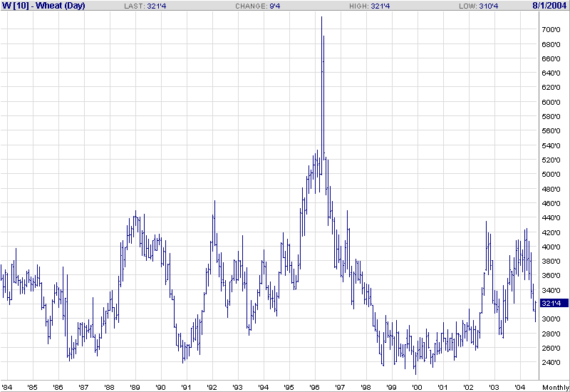The height and width of the screenshot is (392, 570).
Task: Click the 660'0 price axis label
Action: pos(551,58)
